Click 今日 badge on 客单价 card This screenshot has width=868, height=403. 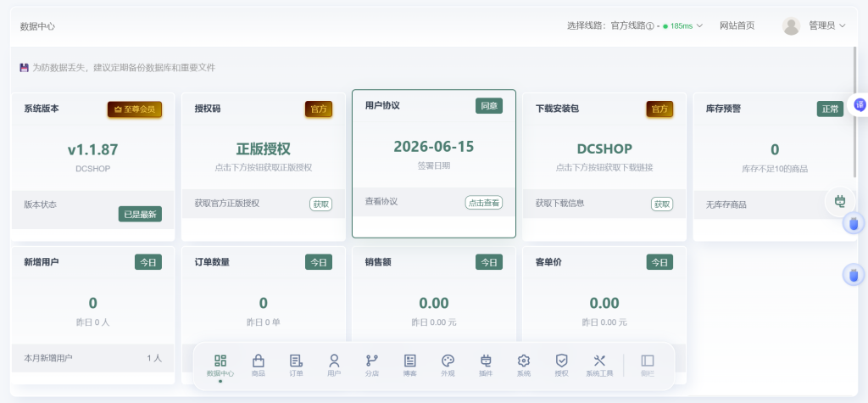pos(659,262)
